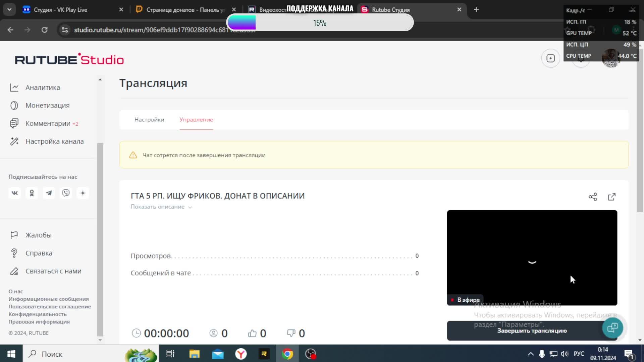Click the stream preview player
644x362 pixels.
(x=532, y=258)
